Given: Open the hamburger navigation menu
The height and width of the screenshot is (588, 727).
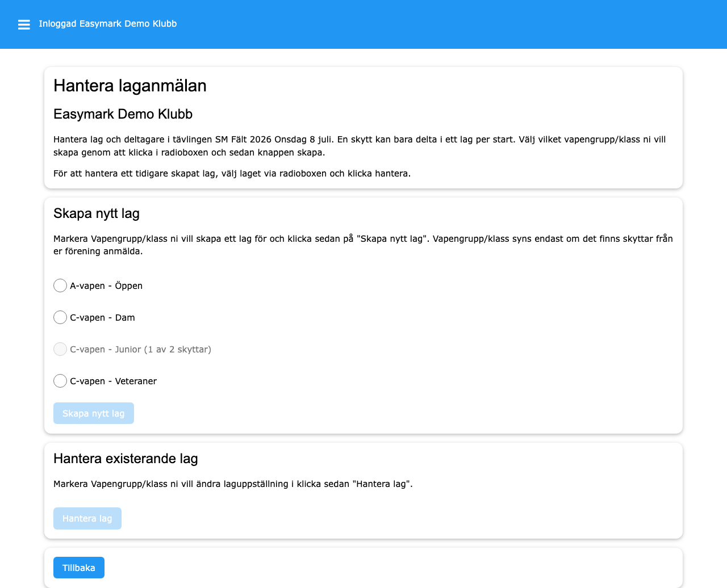Looking at the screenshot, I should pos(24,24).
